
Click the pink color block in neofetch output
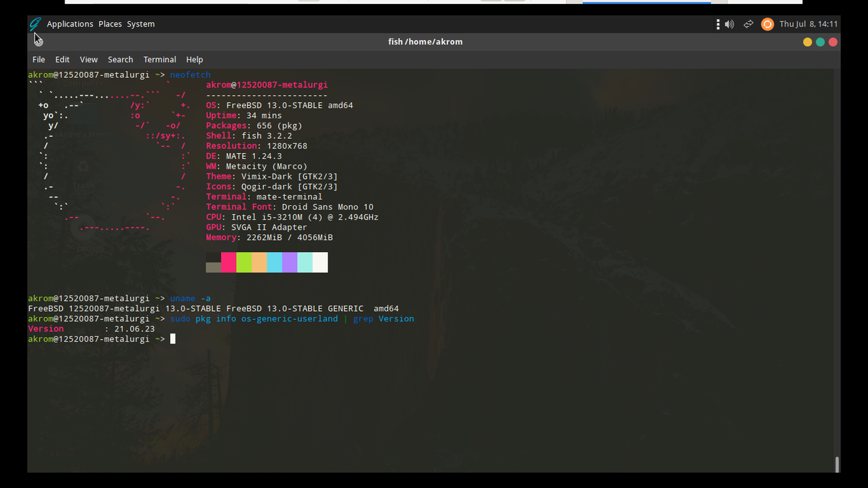(229, 262)
